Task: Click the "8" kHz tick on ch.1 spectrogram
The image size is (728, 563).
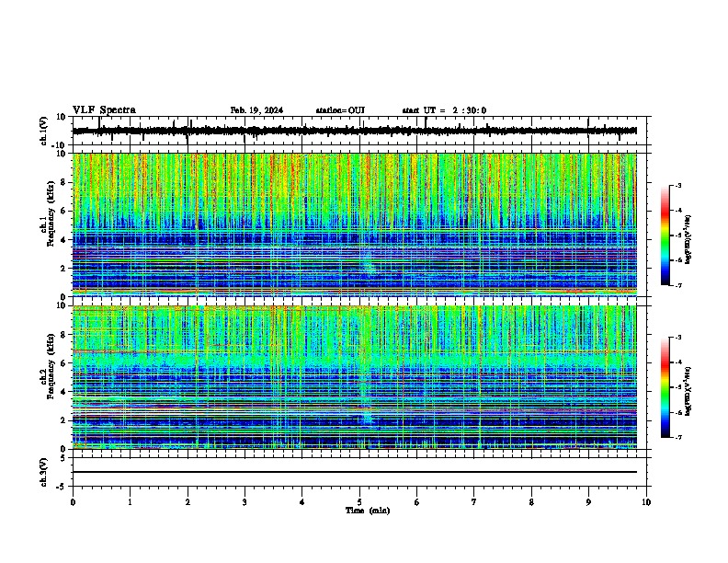Action: pos(63,182)
